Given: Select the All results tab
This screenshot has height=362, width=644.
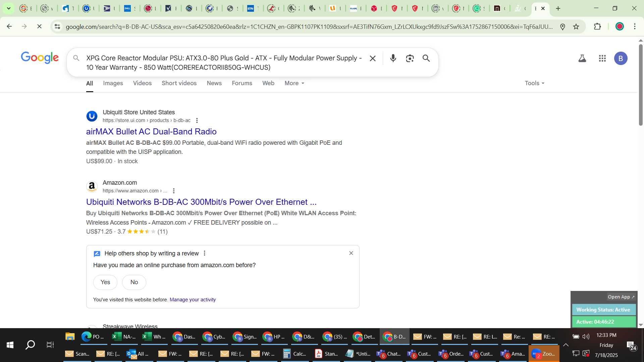Looking at the screenshot, I should click(x=90, y=83).
